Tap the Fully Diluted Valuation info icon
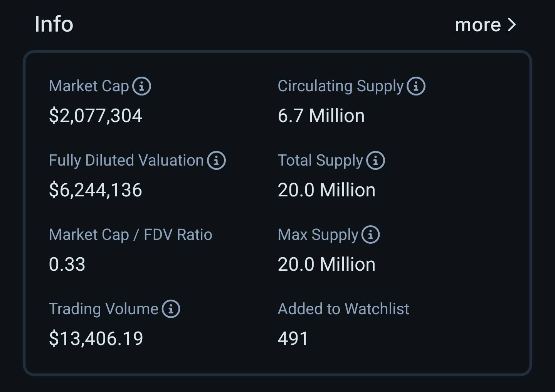 216,161
